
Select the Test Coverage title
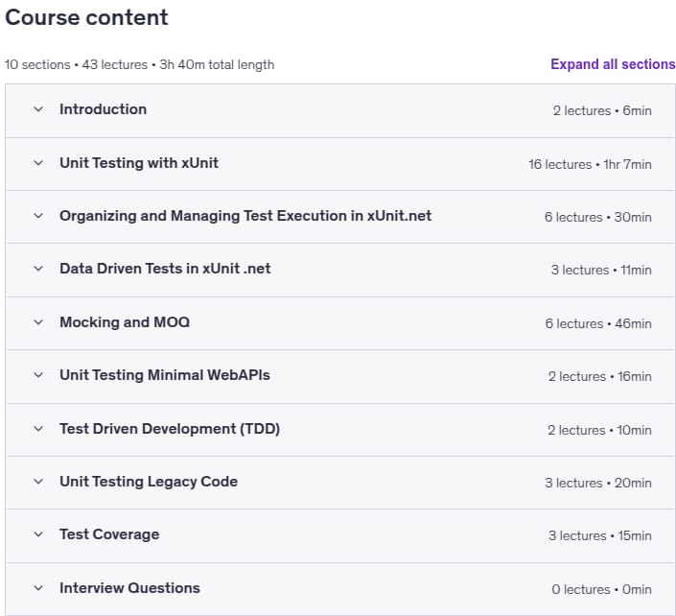tap(109, 534)
